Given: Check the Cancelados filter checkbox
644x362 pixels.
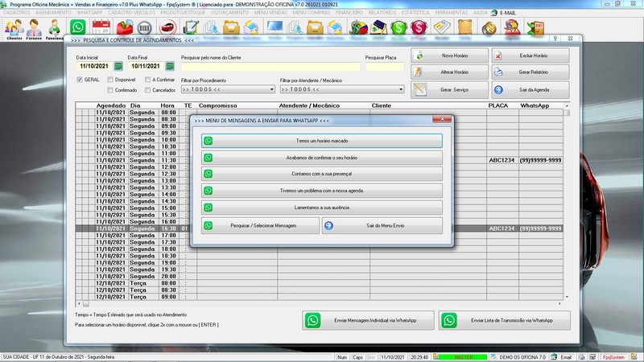Looking at the screenshot, I should tap(147, 90).
